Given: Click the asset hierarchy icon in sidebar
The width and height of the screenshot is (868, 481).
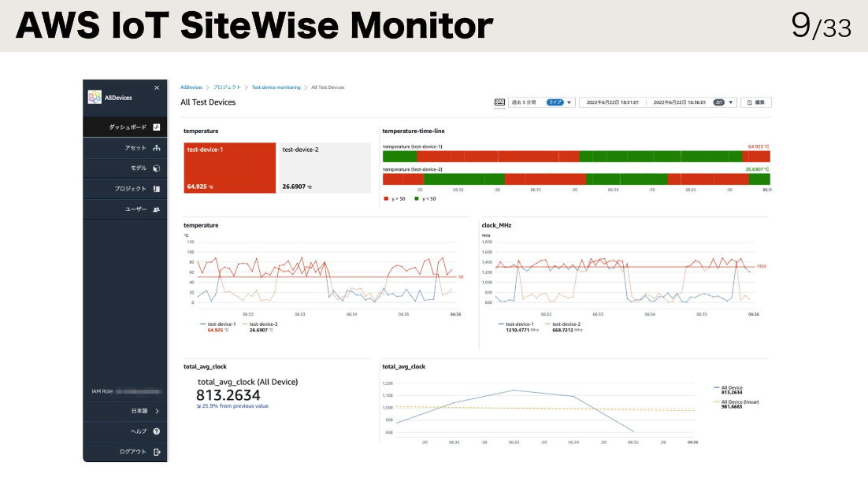Looking at the screenshot, I should click(x=157, y=148).
